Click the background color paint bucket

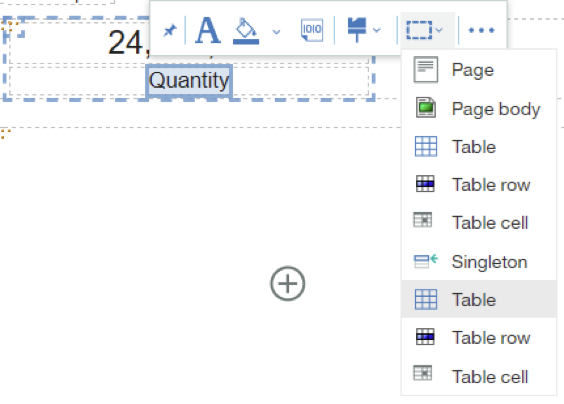tap(246, 31)
